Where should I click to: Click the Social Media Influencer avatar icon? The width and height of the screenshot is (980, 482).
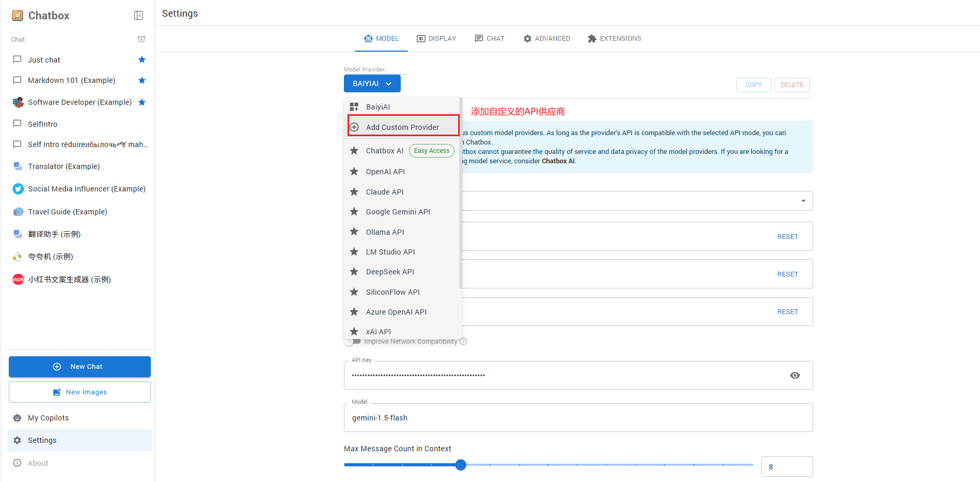18,189
